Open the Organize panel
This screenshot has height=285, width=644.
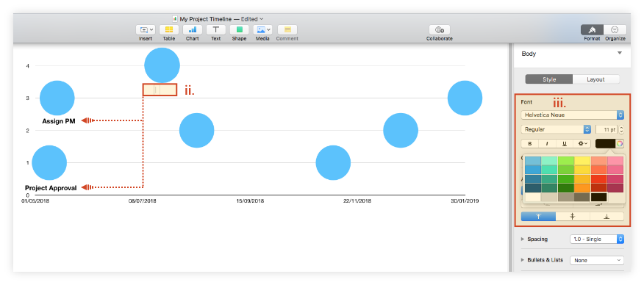tap(615, 29)
